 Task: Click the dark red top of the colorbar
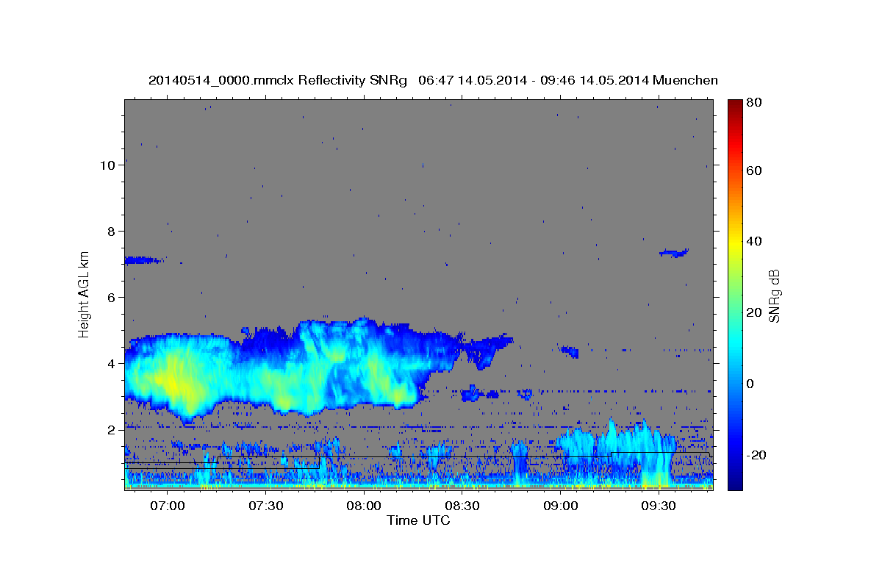pos(734,104)
